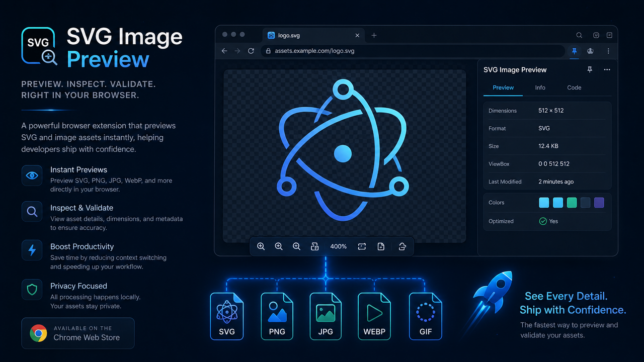Click the blue pinned extension icon in toolbar

pos(574,51)
